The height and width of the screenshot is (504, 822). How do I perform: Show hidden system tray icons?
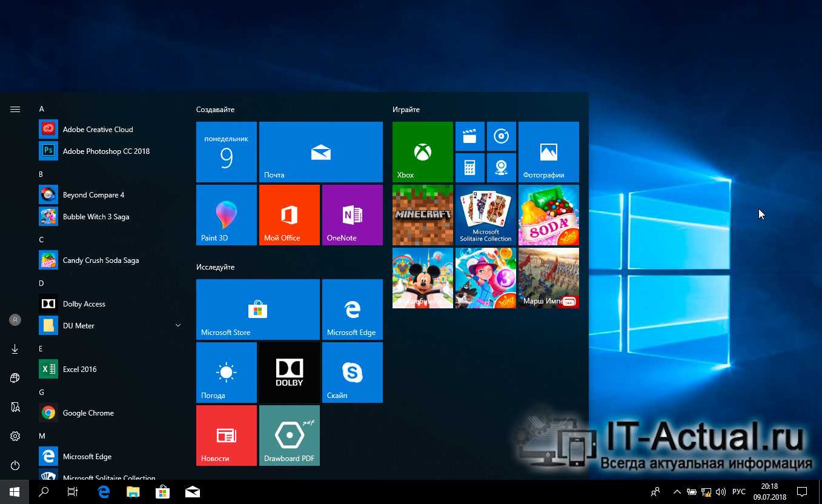click(677, 492)
